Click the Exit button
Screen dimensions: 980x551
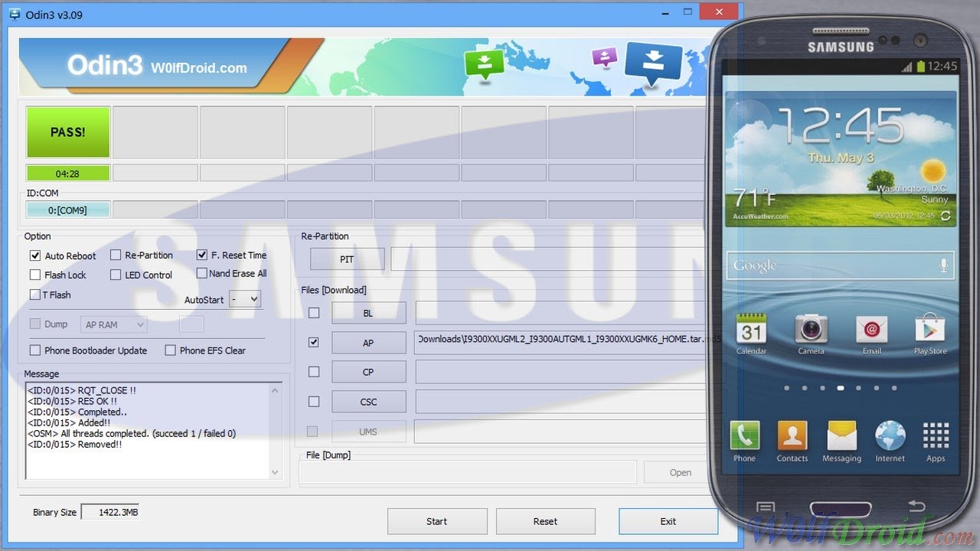(668, 521)
